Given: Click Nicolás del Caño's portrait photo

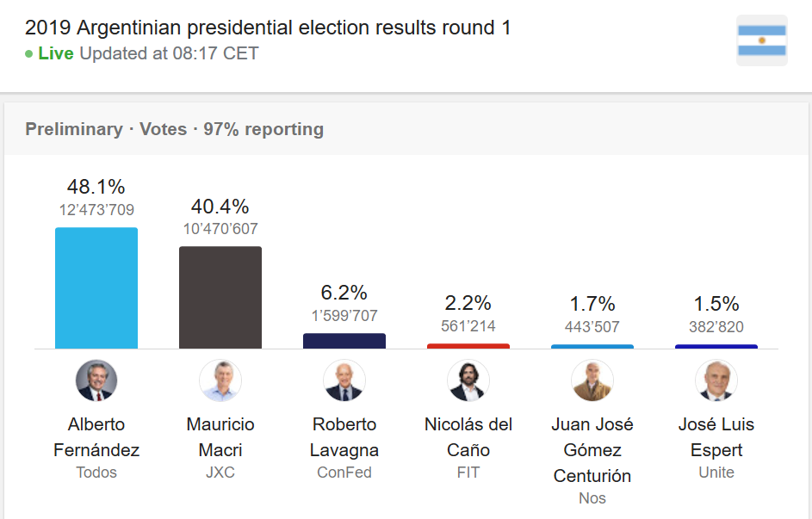Looking at the screenshot, I should (x=468, y=380).
